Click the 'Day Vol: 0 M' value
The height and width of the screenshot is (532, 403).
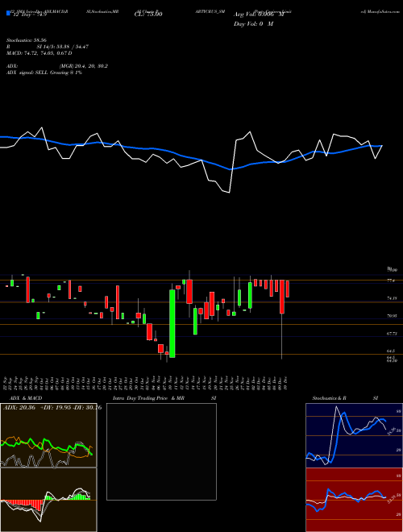[x=253, y=24]
